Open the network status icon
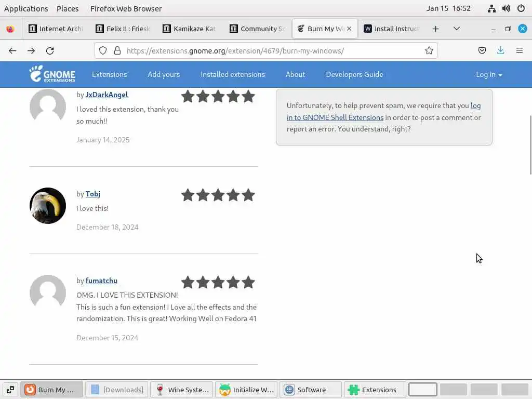Screen dimensions: 532x399 (x=491, y=8)
